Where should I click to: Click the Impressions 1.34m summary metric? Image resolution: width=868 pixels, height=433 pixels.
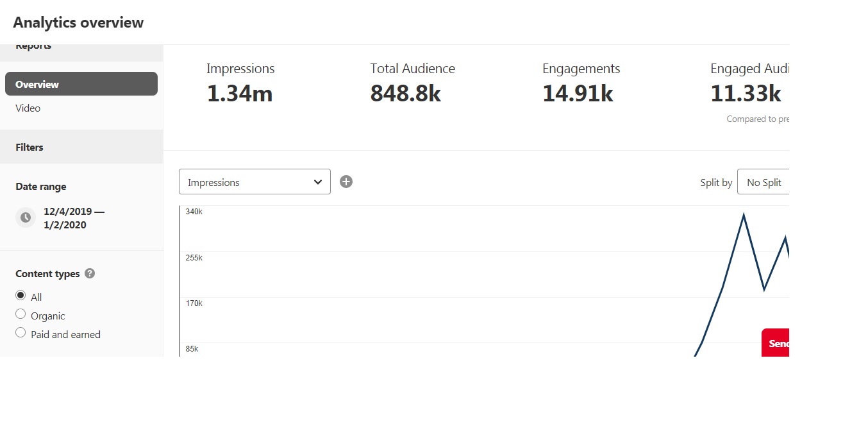[240, 84]
